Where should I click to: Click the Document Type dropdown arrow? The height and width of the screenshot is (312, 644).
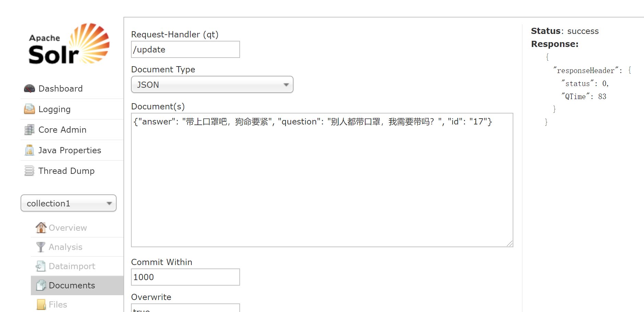(x=286, y=84)
